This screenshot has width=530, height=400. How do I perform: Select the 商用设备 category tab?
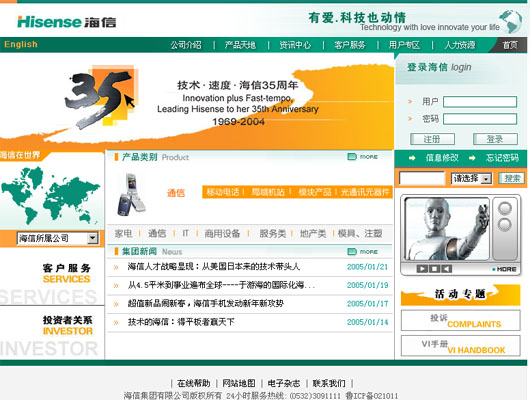[x=222, y=233]
